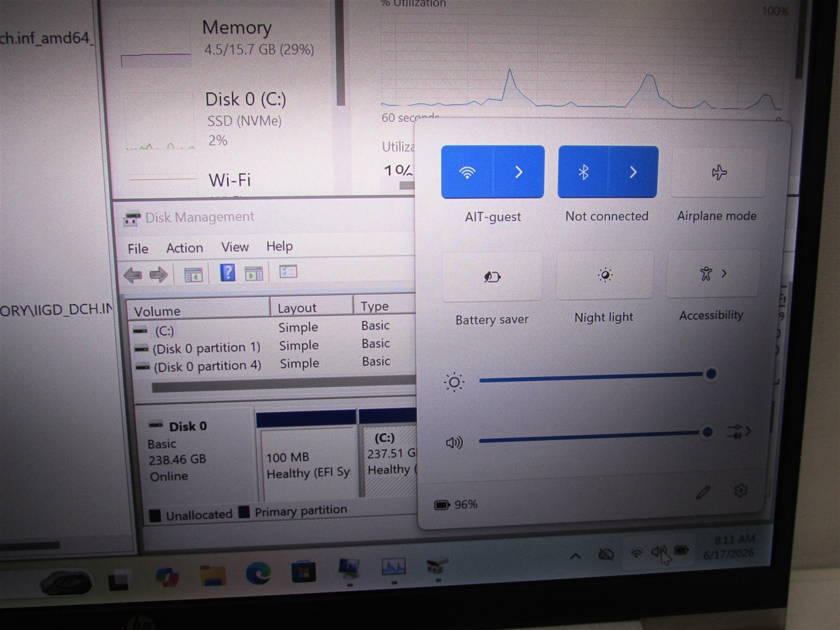840x630 pixels.
Task: Turn on Battery saver
Action: (492, 276)
